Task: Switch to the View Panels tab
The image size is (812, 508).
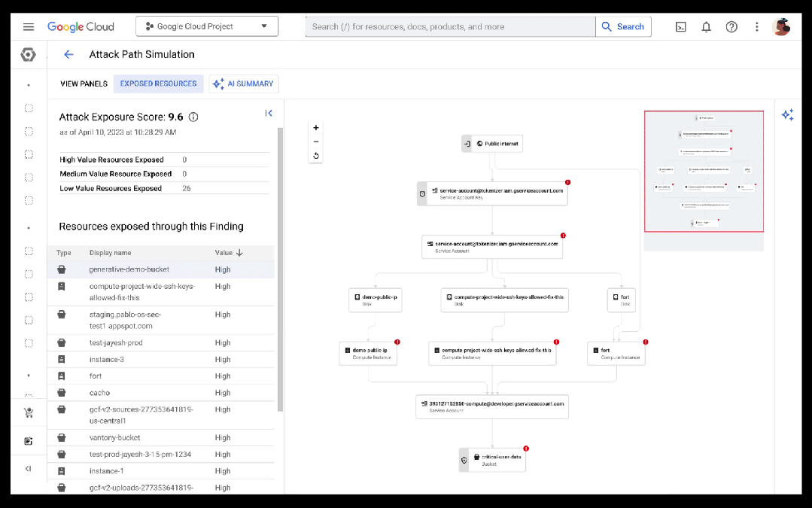Action: pyautogui.click(x=84, y=84)
